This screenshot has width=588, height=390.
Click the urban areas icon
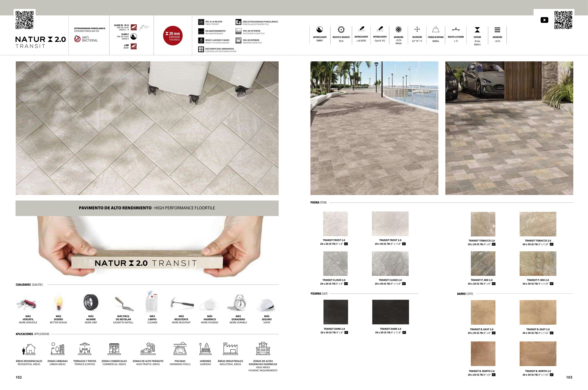pos(58,348)
